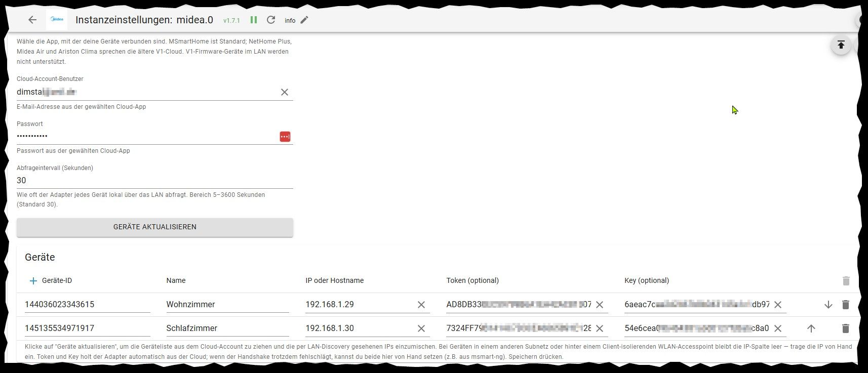
Task: Edit device ID 145135534971917
Action: tap(88, 328)
